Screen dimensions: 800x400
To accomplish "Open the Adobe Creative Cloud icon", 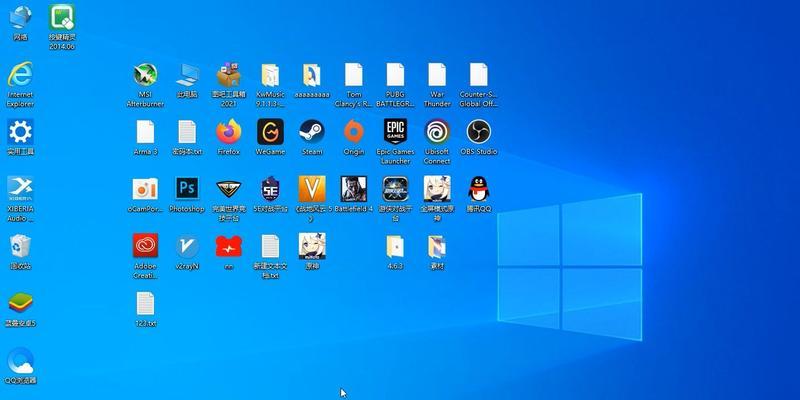I will click(x=145, y=246).
